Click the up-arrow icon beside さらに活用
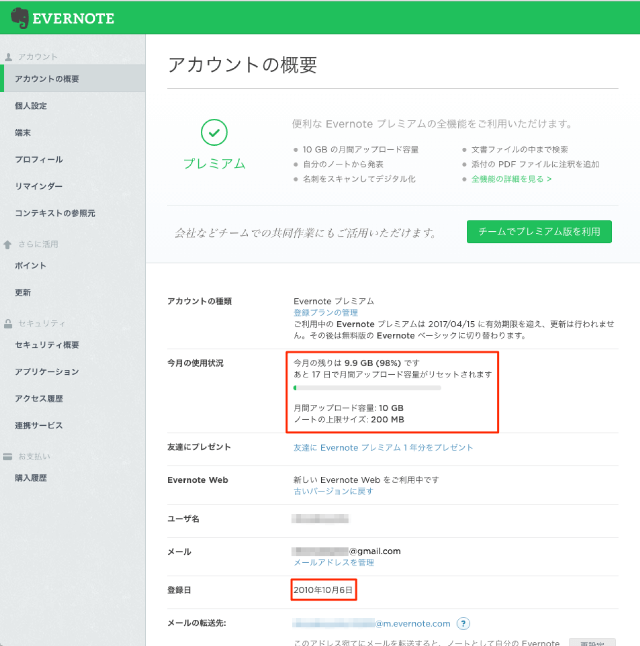Screen dimensions: 640x646 click(x=7, y=244)
